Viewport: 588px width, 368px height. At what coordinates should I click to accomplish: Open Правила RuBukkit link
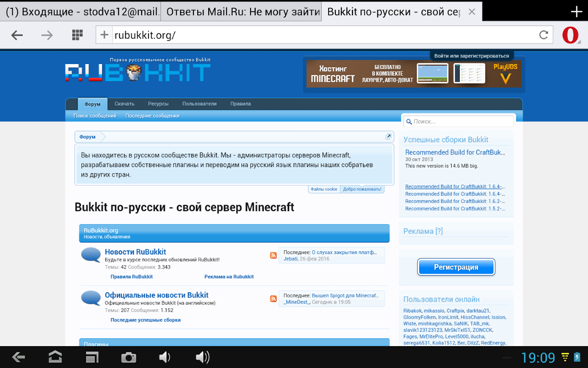tap(132, 277)
